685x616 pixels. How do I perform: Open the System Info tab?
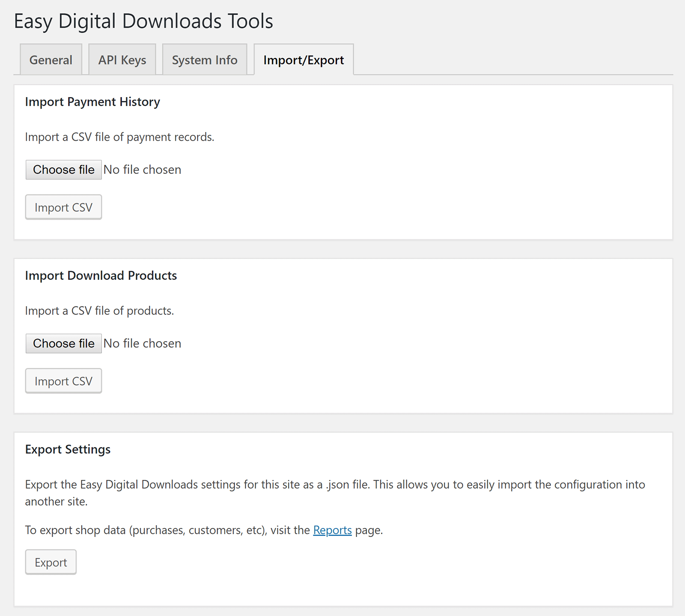pos(205,60)
